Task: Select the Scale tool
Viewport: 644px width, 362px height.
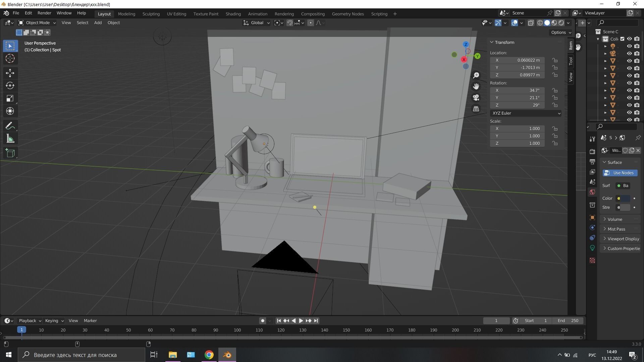Action: 10,98
